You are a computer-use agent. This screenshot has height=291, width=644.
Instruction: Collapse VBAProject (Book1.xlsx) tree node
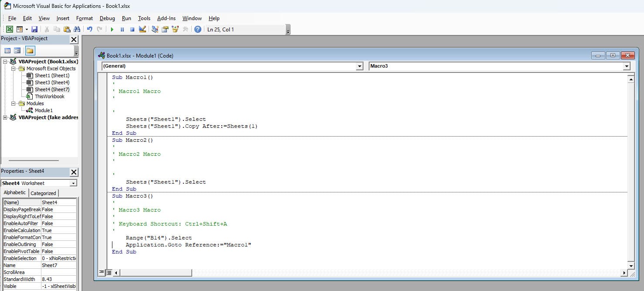(5, 62)
